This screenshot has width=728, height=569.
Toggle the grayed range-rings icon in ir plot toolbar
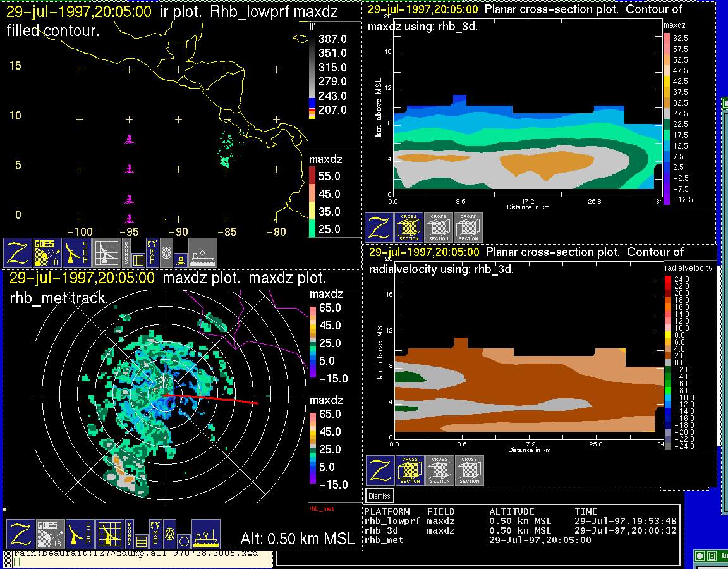pos(166,251)
